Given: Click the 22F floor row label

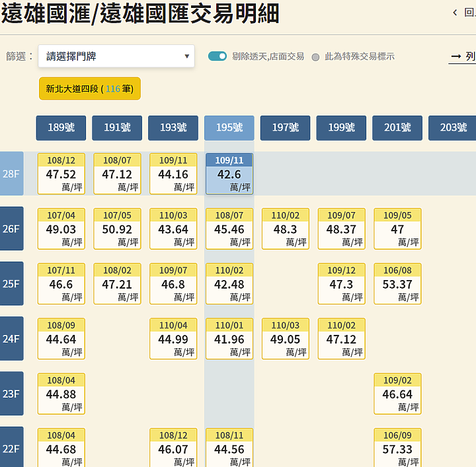Looking at the screenshot, I should 11,449.
